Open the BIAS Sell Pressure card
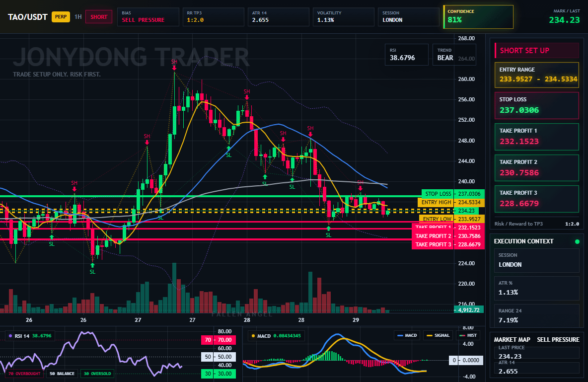The height and width of the screenshot is (382, 588). pyautogui.click(x=148, y=17)
